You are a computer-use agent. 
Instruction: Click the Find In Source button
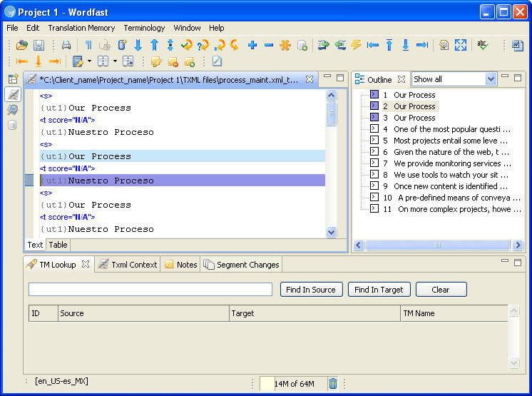tap(311, 290)
